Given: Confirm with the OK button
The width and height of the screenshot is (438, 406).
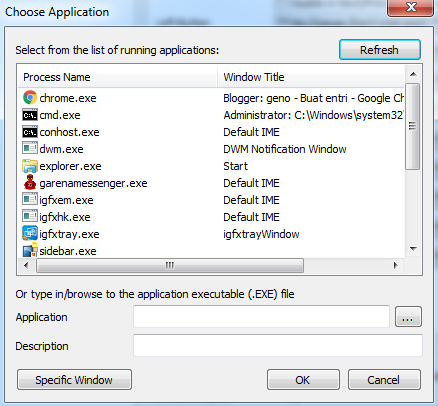Looking at the screenshot, I should tap(303, 380).
